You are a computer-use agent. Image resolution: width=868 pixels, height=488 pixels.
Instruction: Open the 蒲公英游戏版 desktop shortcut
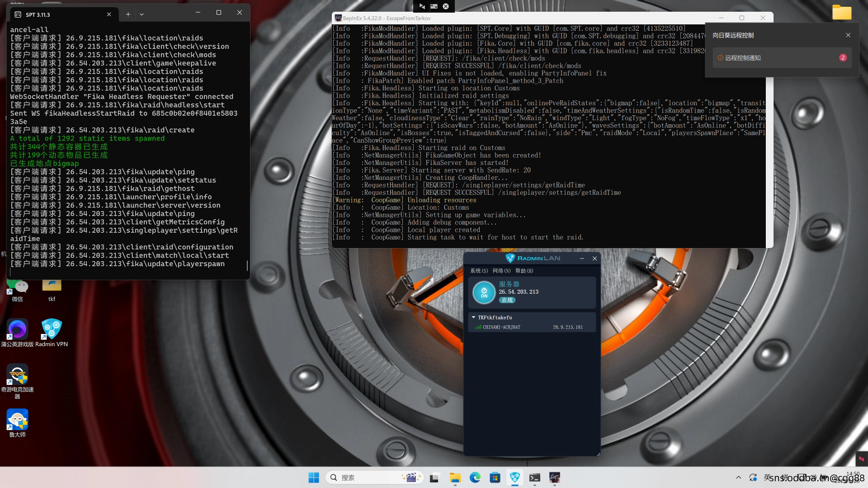pos(17,333)
